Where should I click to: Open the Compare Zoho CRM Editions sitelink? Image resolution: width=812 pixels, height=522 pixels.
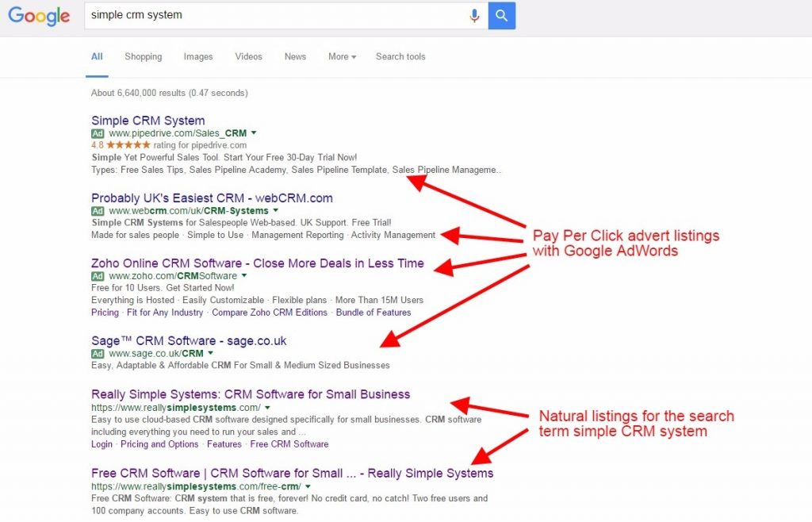270,313
